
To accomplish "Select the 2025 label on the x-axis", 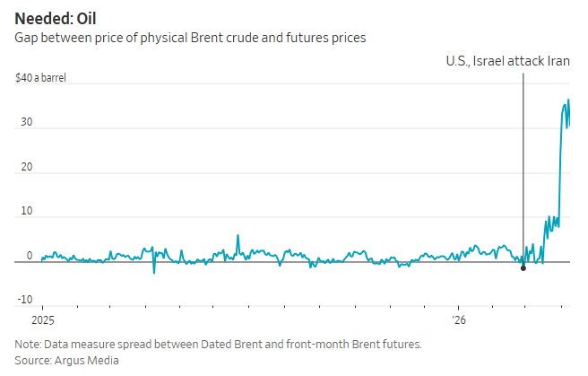I will [x=43, y=319].
